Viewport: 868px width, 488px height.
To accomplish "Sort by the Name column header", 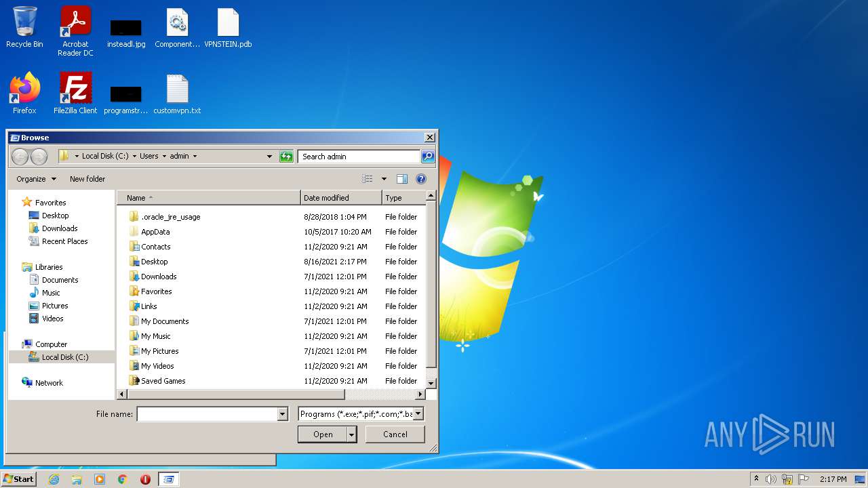I will 208,198.
